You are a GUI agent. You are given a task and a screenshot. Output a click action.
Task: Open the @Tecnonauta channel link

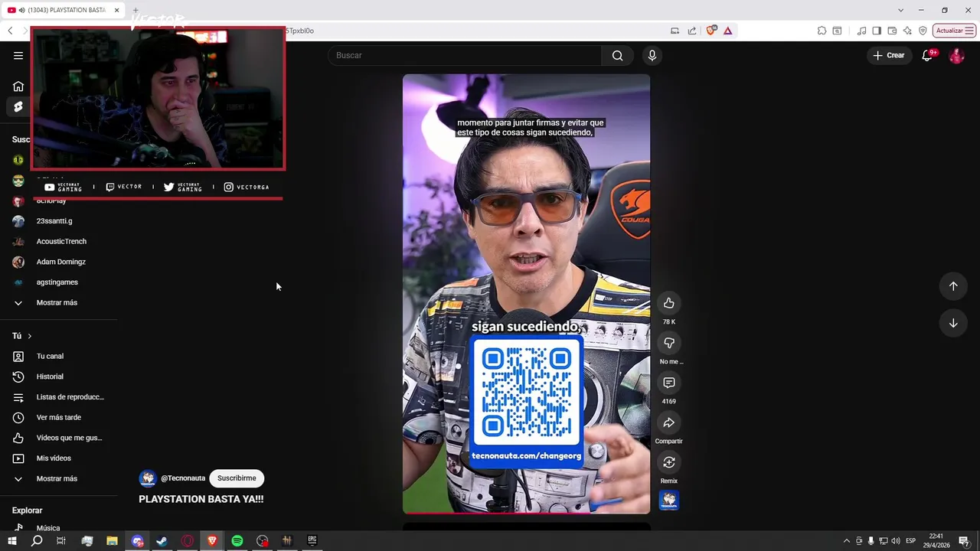(x=183, y=478)
